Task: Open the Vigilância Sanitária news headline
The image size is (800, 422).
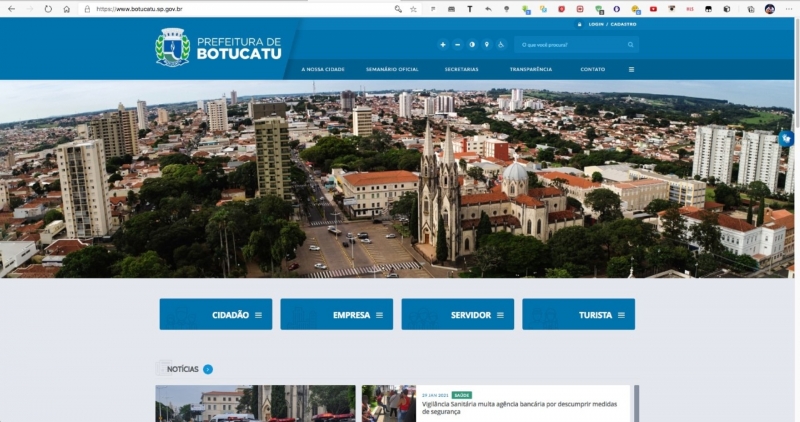Action: click(519, 407)
